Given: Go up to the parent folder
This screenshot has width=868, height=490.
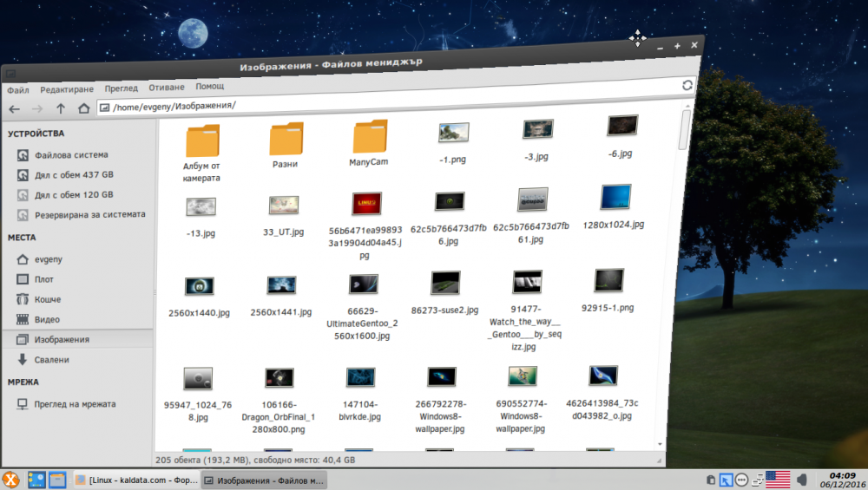Looking at the screenshot, I should coord(61,108).
